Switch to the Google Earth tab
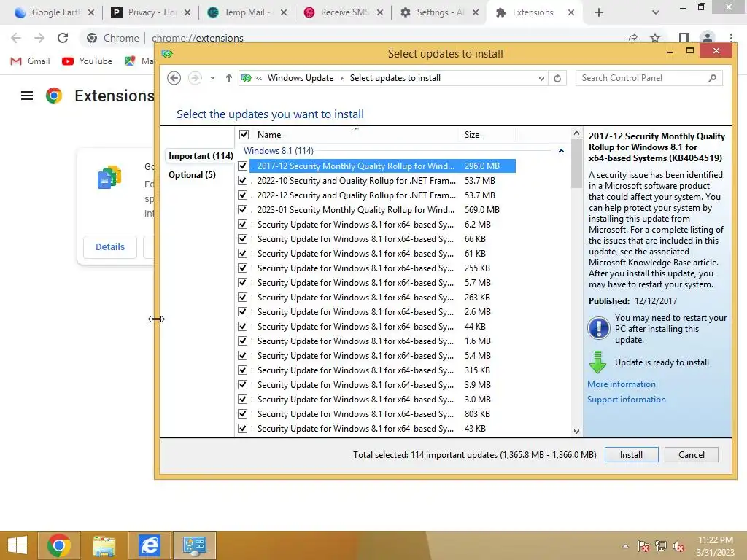Viewport: 747px width, 560px height. [x=54, y=12]
